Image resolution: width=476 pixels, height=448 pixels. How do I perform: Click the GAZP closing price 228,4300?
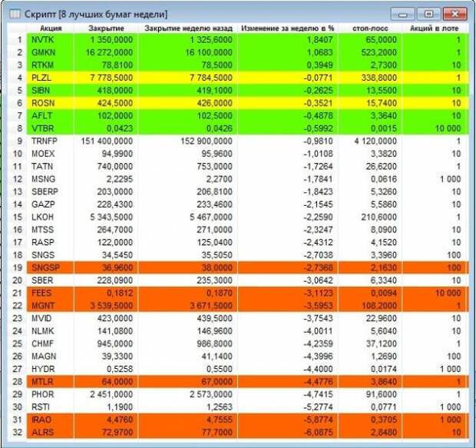point(115,204)
